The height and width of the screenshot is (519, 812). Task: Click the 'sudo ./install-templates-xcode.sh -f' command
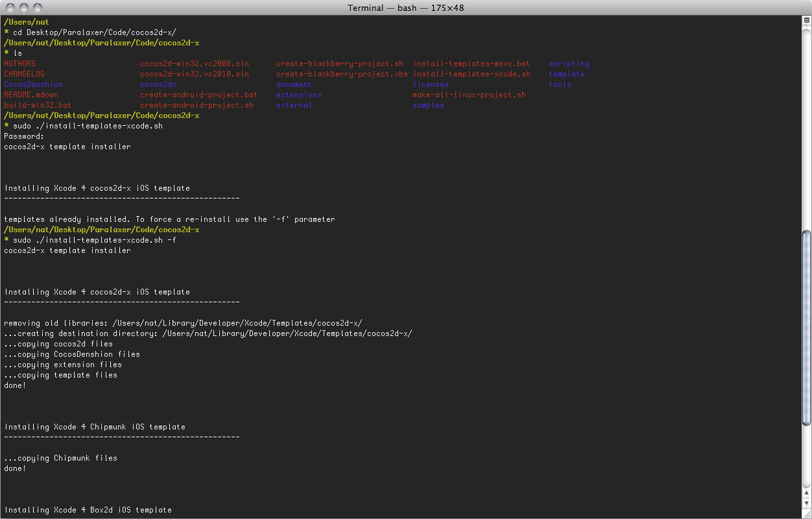pos(90,240)
